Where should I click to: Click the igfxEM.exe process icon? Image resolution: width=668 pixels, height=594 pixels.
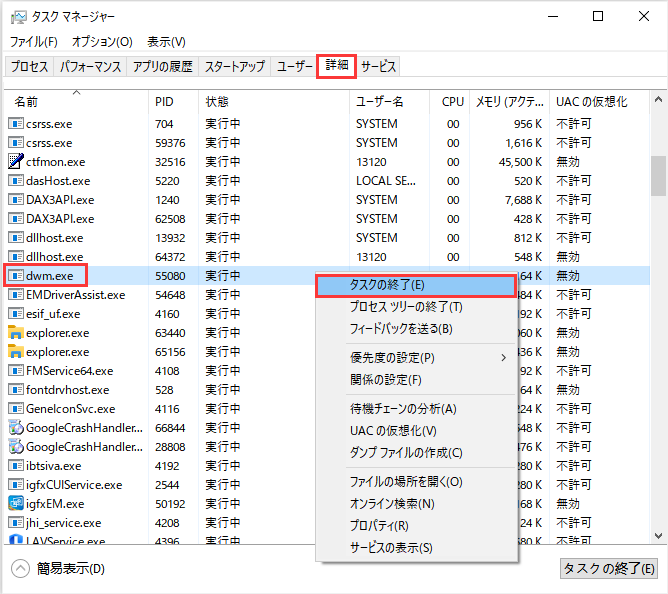point(16,504)
